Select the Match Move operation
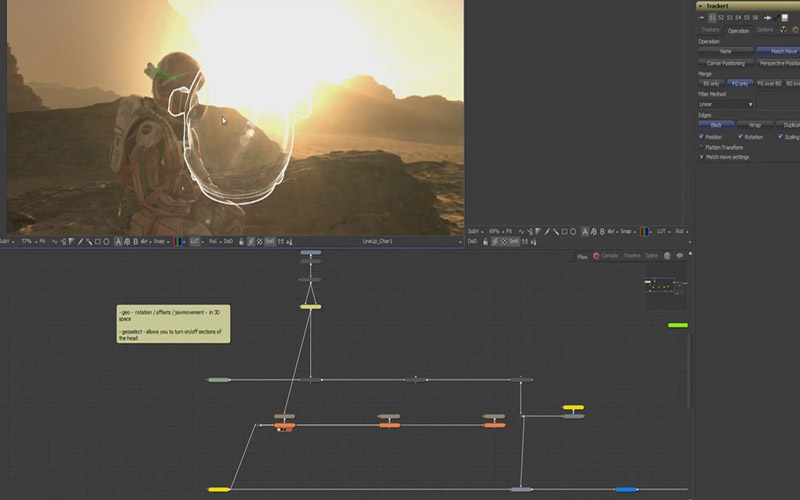800x500 pixels. pyautogui.click(x=778, y=52)
